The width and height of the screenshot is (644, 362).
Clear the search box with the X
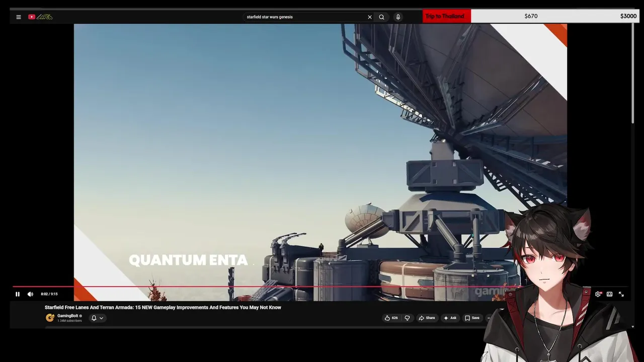click(370, 17)
